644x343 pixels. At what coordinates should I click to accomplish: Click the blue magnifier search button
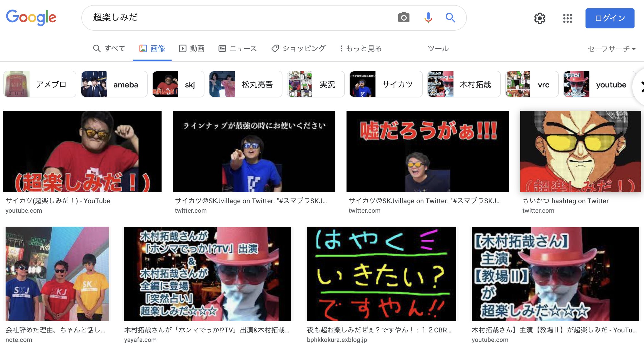click(450, 18)
